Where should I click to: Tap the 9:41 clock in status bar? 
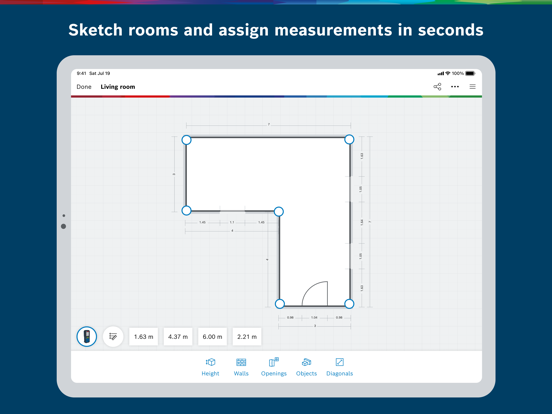pyautogui.click(x=81, y=73)
